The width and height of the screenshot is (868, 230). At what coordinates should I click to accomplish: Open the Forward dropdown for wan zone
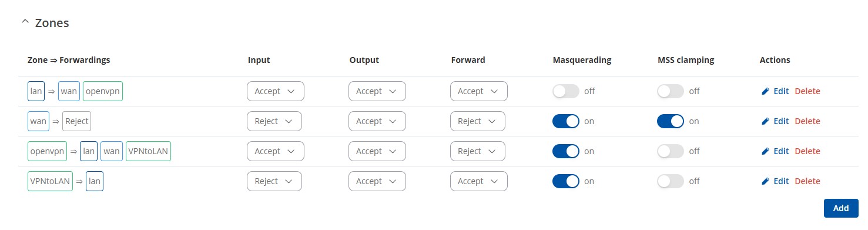[477, 121]
